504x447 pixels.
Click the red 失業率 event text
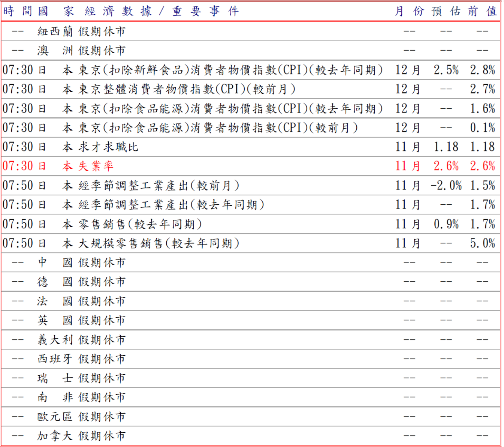[96, 166]
